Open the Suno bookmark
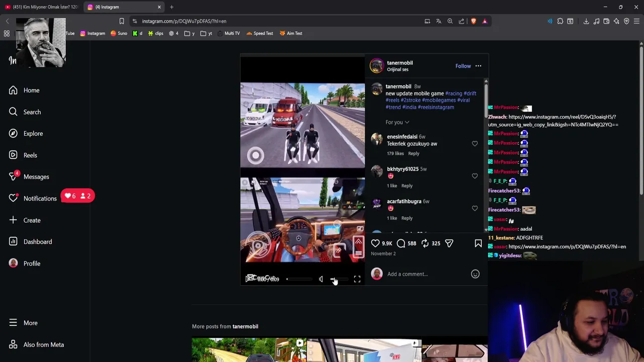Screen dimensions: 644x362 click(119, 33)
